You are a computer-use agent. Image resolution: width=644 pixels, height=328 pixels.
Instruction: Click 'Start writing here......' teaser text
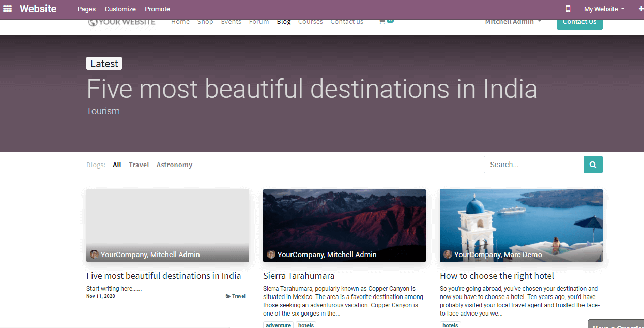coord(114,289)
